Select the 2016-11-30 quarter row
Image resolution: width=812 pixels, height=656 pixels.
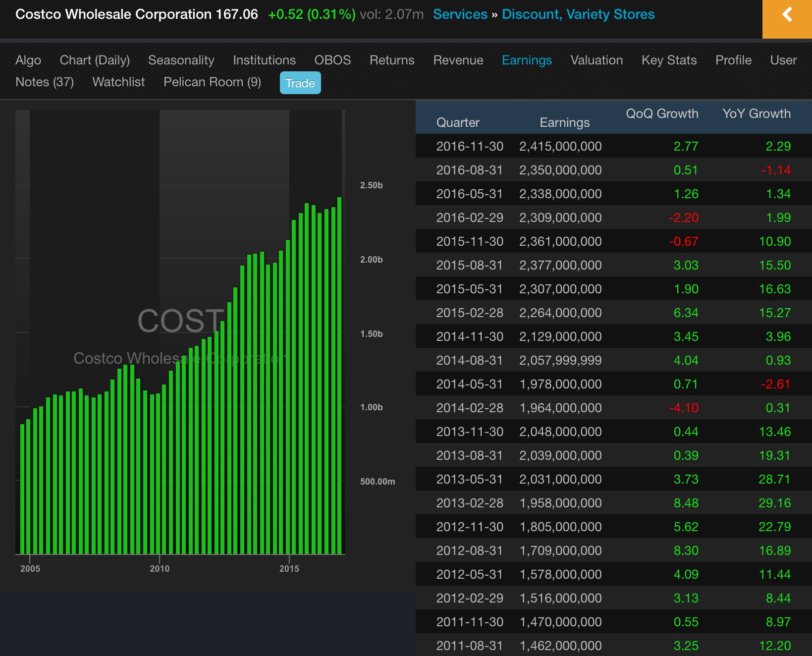[x=613, y=146]
